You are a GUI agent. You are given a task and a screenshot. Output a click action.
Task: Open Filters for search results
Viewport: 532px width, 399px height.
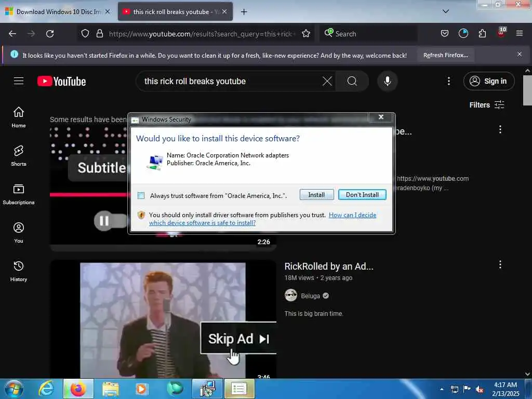coord(486,105)
